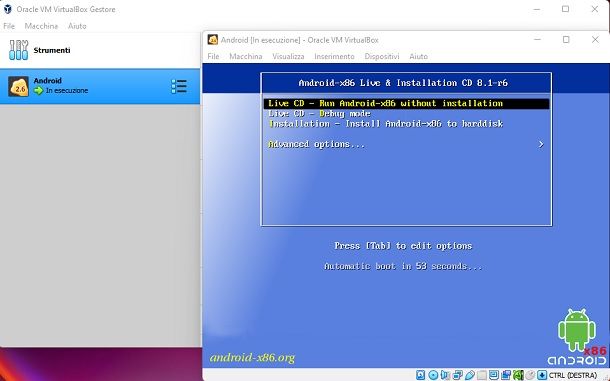Maximize the Android VM window
The height and width of the screenshot is (381, 610).
[x=566, y=40]
